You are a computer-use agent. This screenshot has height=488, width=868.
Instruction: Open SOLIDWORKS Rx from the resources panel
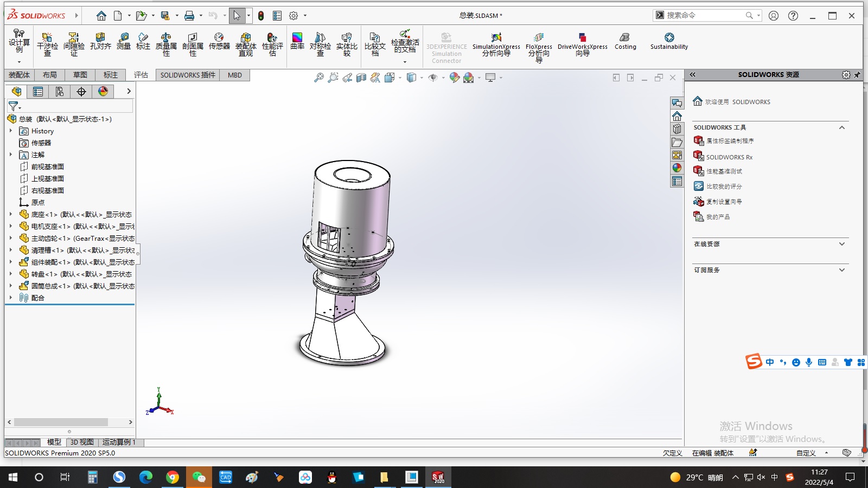(x=729, y=156)
